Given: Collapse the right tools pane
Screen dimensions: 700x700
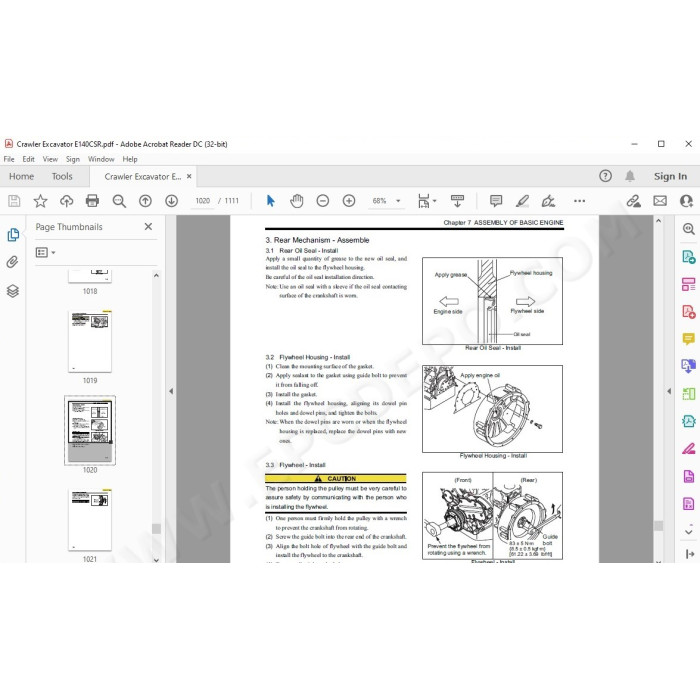Looking at the screenshot, I should (x=689, y=554).
